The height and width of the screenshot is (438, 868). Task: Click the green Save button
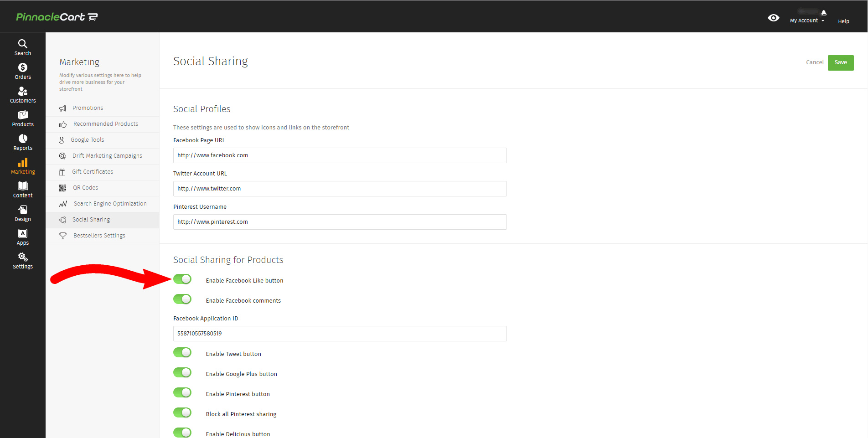pyautogui.click(x=841, y=62)
